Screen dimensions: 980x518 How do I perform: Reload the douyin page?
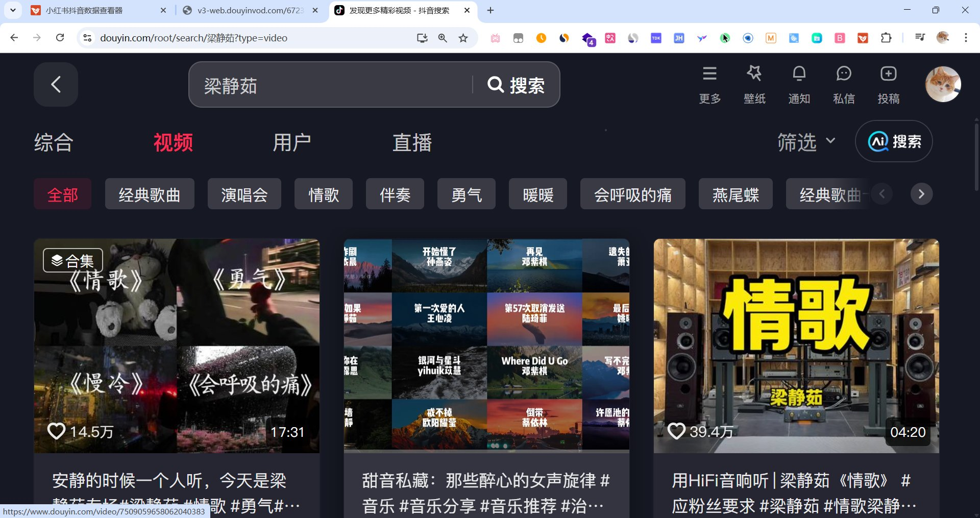pyautogui.click(x=60, y=38)
